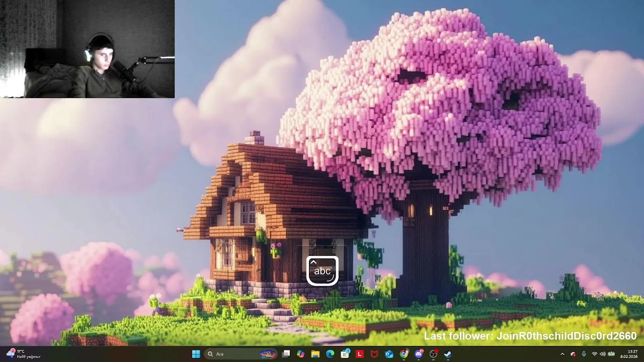Expand the hidden system tray icons chevron
644x362 pixels.
pyautogui.click(x=562, y=354)
